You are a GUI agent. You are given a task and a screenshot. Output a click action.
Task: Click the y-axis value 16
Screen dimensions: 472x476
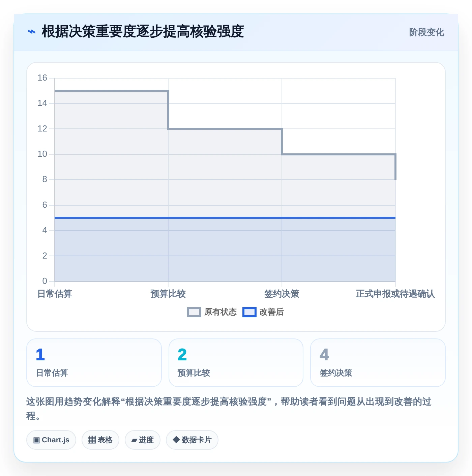click(42, 78)
